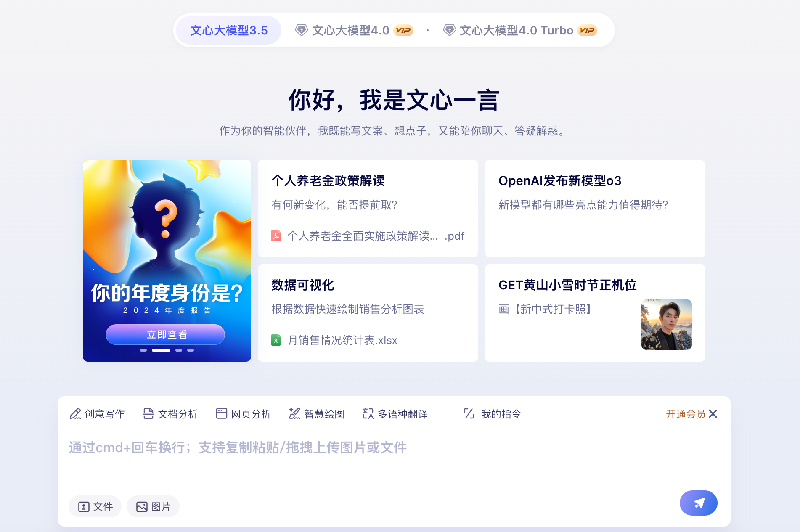Open 创意写作 creative writing tool
This screenshot has width=800, height=532.
tap(97, 414)
